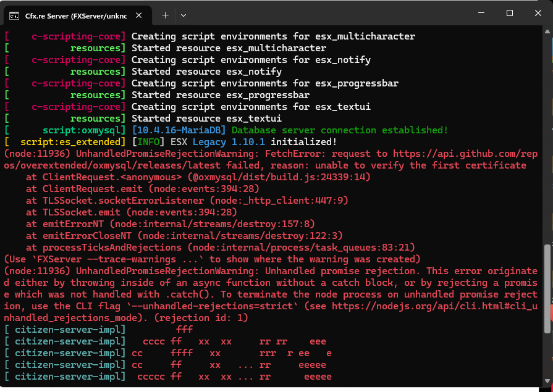
Task: Open a new terminal tab with plus icon
Action: click(x=165, y=15)
